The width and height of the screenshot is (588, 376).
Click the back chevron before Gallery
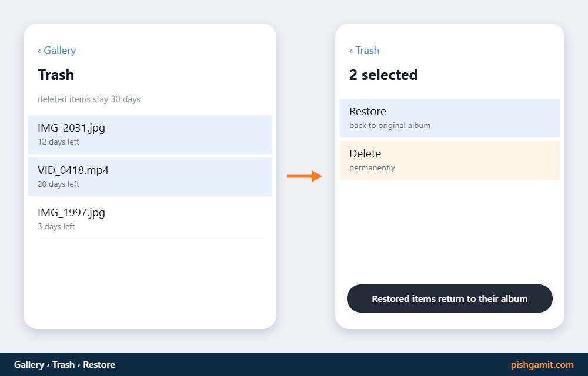(x=39, y=51)
